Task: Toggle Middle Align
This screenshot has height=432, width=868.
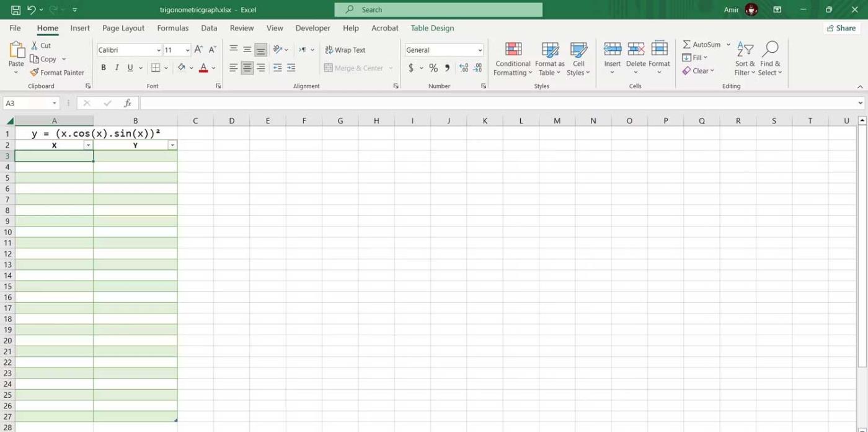Action: (x=247, y=50)
